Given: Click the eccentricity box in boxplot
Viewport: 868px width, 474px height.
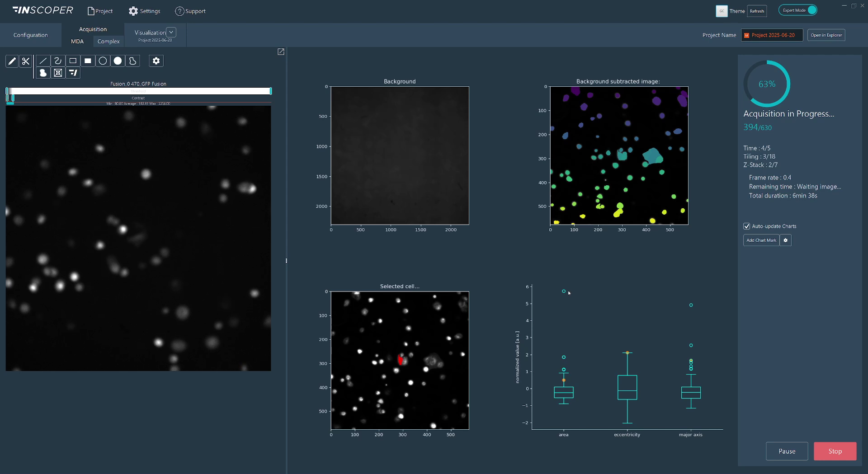Looking at the screenshot, I should [627, 387].
